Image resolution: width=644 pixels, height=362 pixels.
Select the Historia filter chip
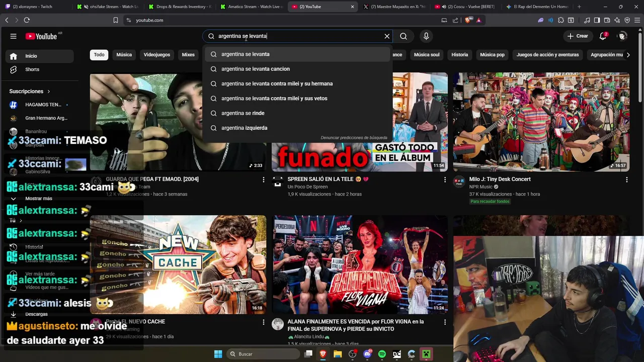point(459,55)
